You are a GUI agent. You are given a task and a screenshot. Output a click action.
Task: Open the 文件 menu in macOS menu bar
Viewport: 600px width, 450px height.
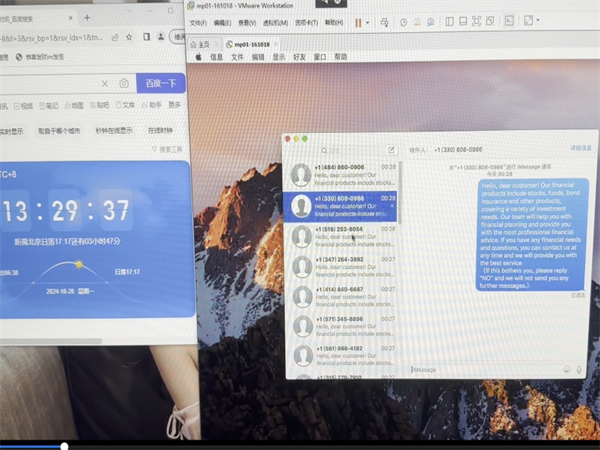[237, 57]
